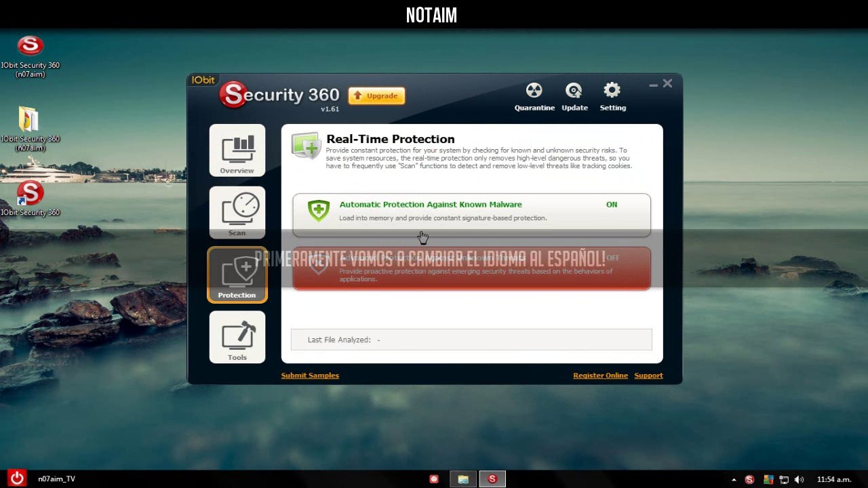The image size is (868, 488).
Task: Close the Security 360 window
Action: tap(667, 83)
